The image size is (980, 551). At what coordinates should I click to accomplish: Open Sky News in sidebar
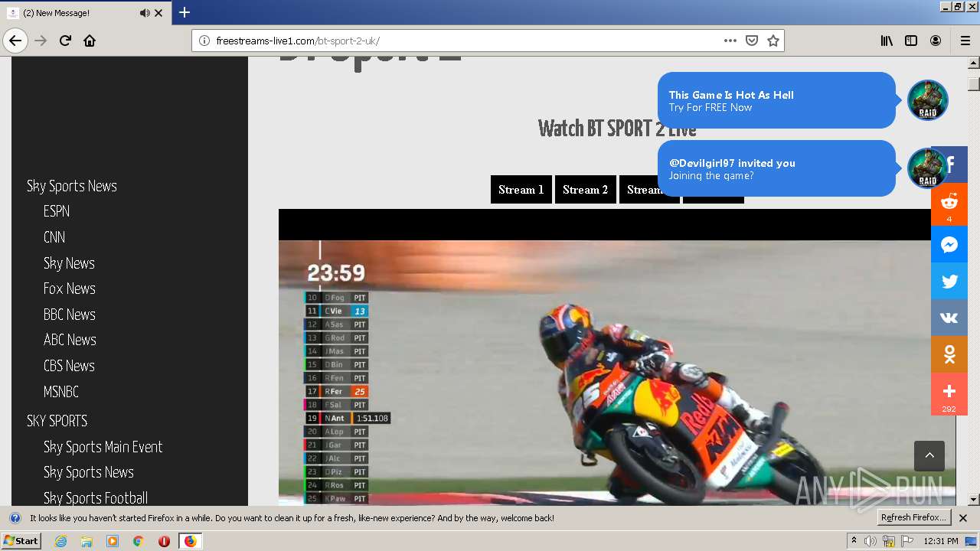coord(69,263)
